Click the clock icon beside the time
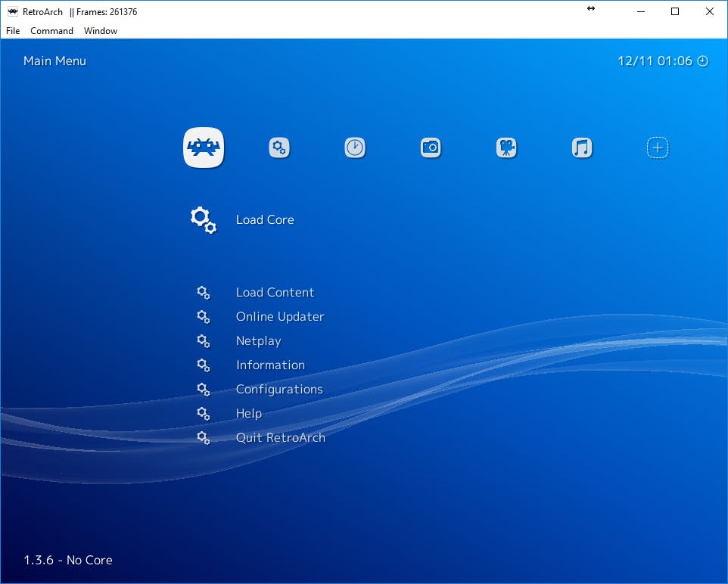Image resolution: width=728 pixels, height=584 pixels. point(703,61)
